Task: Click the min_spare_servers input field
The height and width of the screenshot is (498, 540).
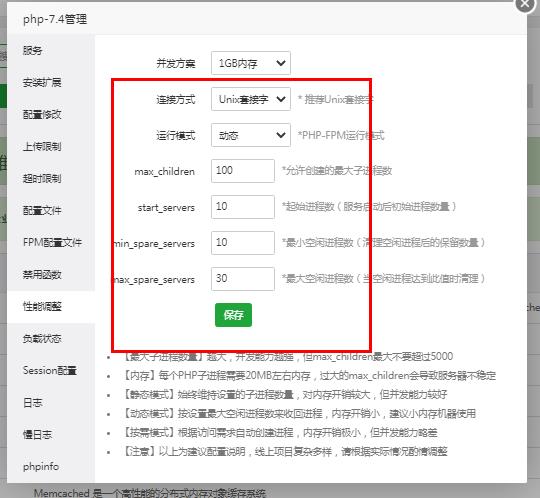Action: pyautogui.click(x=243, y=242)
